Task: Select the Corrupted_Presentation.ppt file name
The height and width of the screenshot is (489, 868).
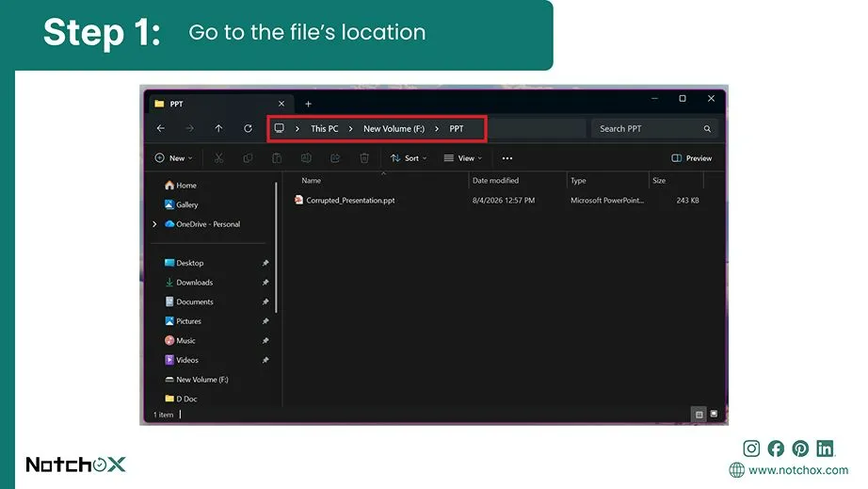Action: pyautogui.click(x=350, y=201)
